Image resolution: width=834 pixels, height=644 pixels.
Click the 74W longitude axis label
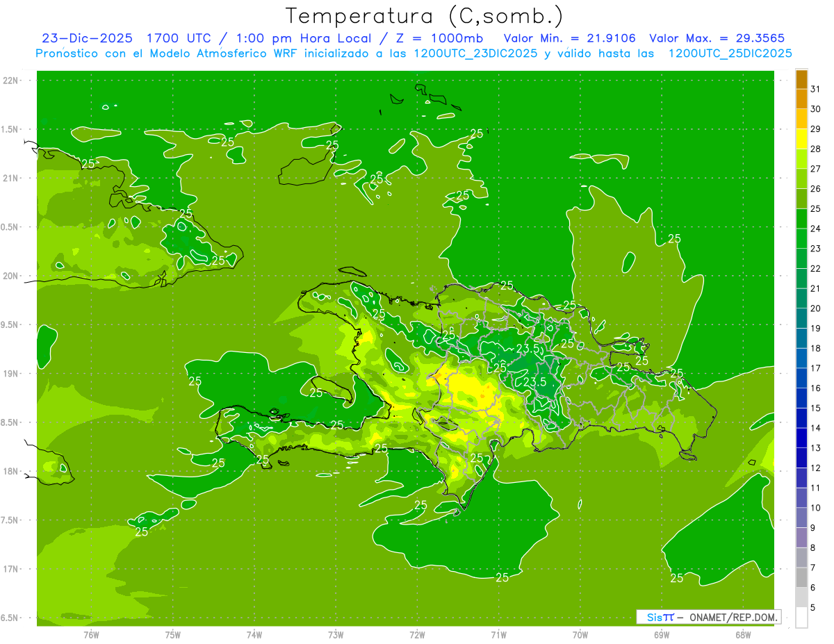tap(254, 635)
